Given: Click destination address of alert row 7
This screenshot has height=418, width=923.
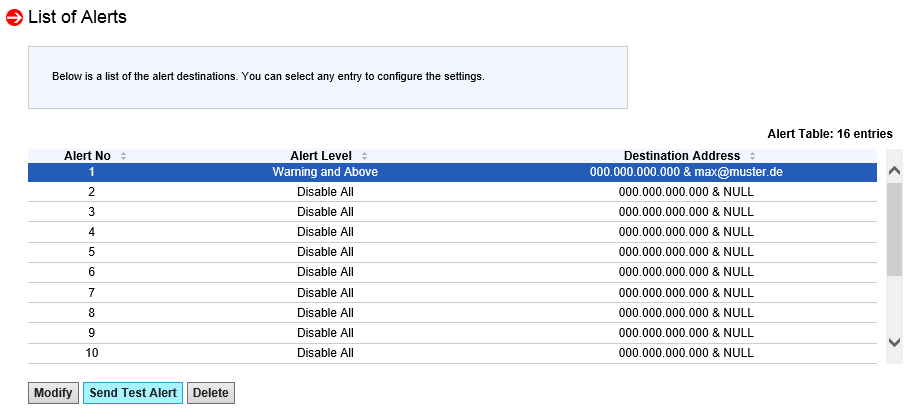Looking at the screenshot, I should [686, 293].
